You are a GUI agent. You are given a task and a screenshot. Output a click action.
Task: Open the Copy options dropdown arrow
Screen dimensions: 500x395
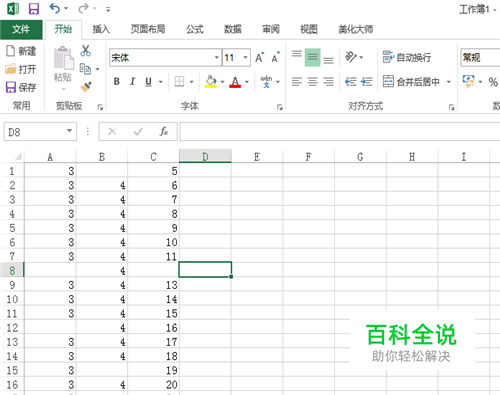point(97,69)
